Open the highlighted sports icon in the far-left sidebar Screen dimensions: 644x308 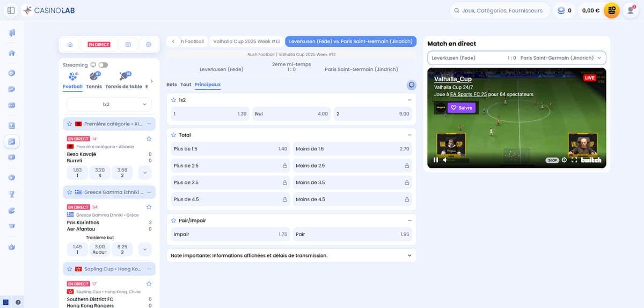point(12,142)
